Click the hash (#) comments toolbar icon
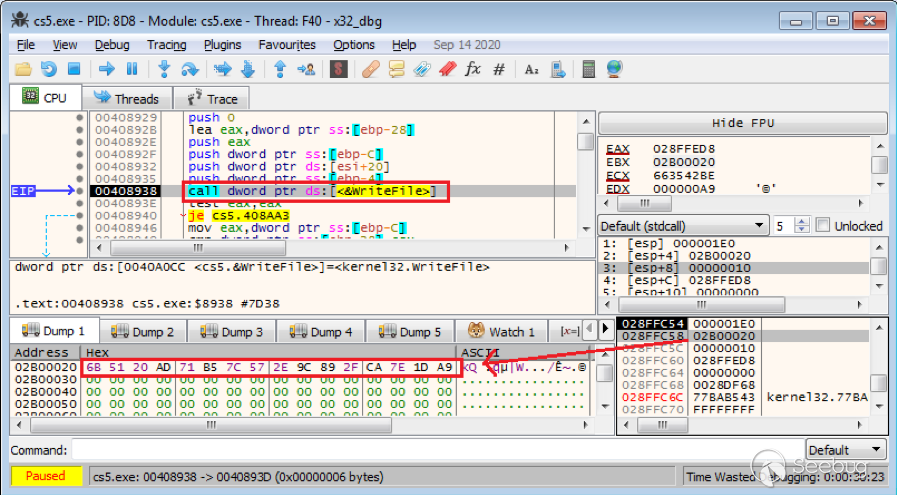Image resolution: width=897 pixels, height=495 pixels. (499, 69)
